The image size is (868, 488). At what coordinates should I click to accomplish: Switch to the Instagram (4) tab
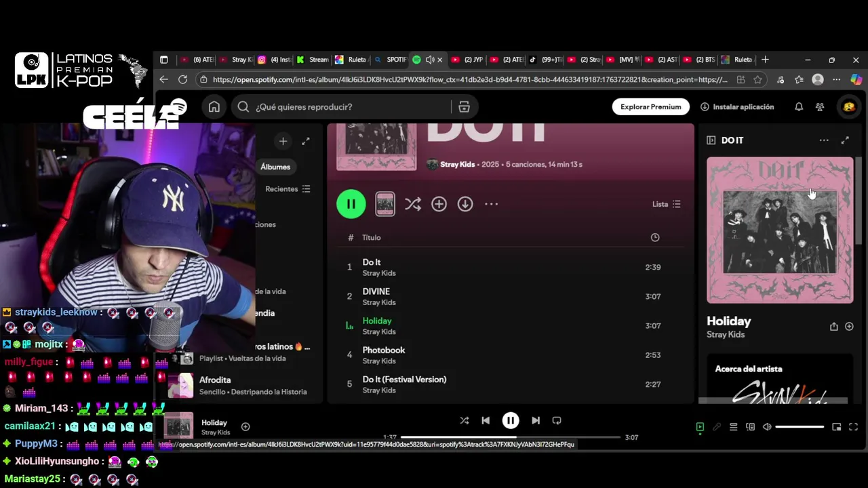pyautogui.click(x=274, y=60)
